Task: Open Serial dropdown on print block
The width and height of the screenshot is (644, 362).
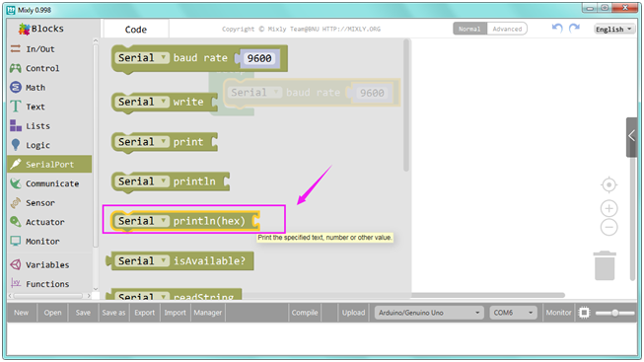Action: point(142,142)
